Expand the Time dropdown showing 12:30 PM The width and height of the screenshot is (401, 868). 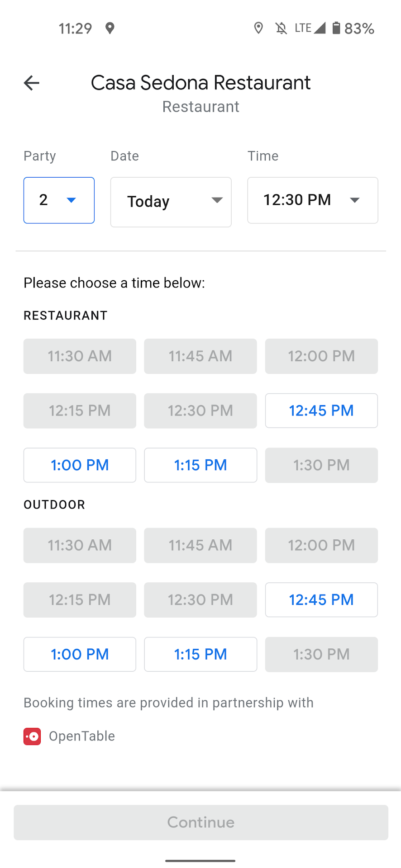312,200
